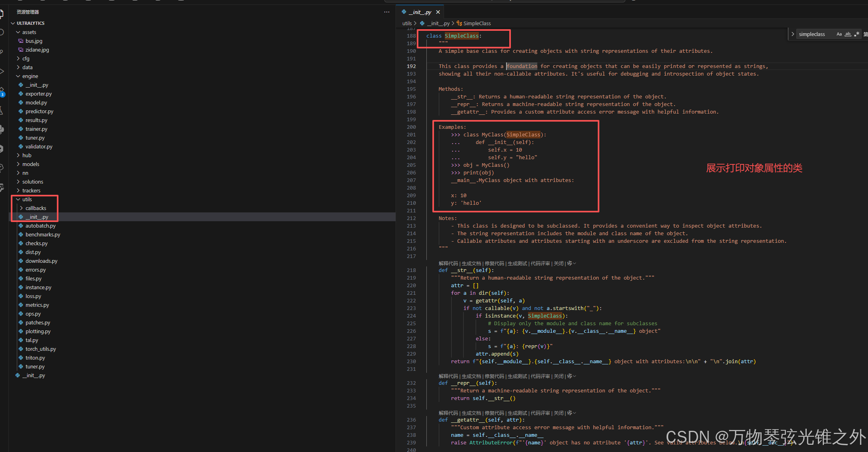Screen dimensions: 868x452
Task: Open predictor.py in the engine folder
Action: click(x=39, y=111)
